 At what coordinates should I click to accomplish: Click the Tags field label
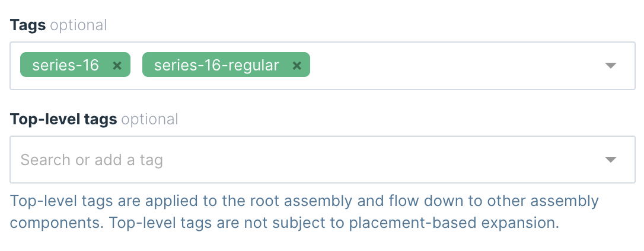27,25
